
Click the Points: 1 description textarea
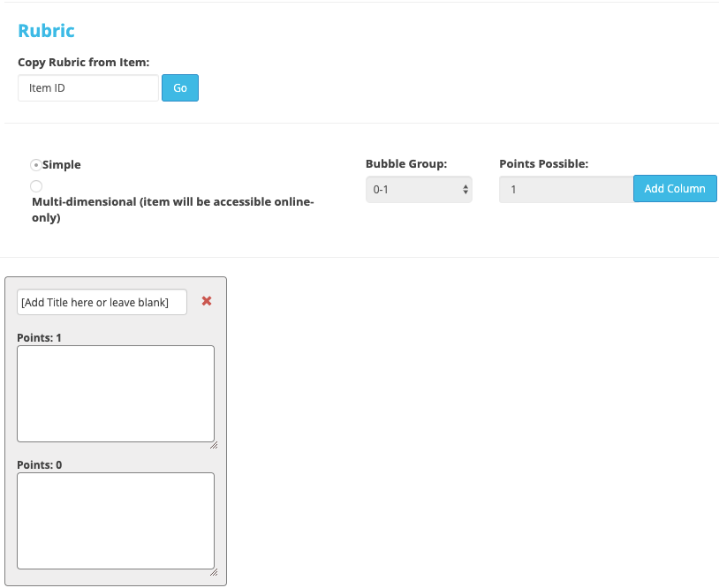(116, 394)
